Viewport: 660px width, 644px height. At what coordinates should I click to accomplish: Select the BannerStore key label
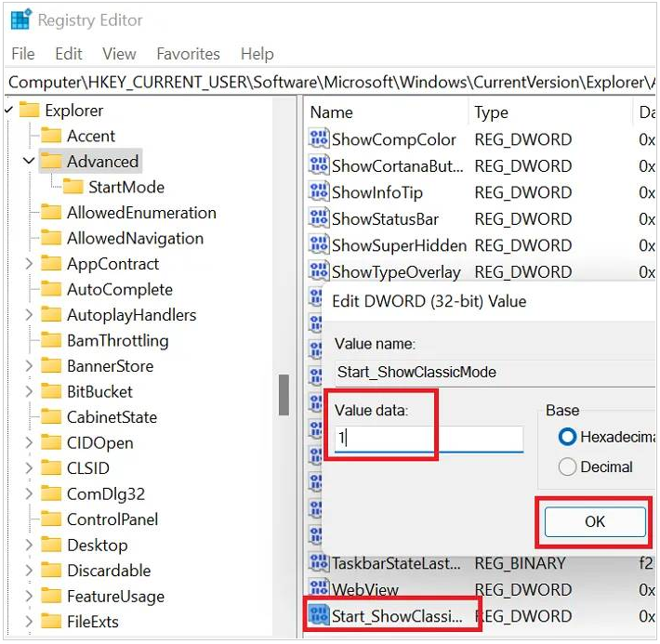111,366
